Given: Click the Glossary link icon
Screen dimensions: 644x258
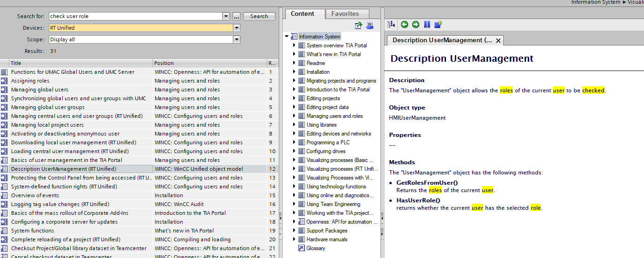Looking at the screenshot, I should pyautogui.click(x=301, y=248).
